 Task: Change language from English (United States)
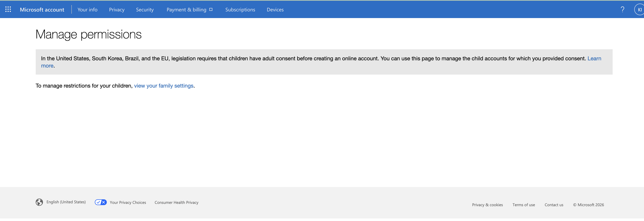click(66, 202)
